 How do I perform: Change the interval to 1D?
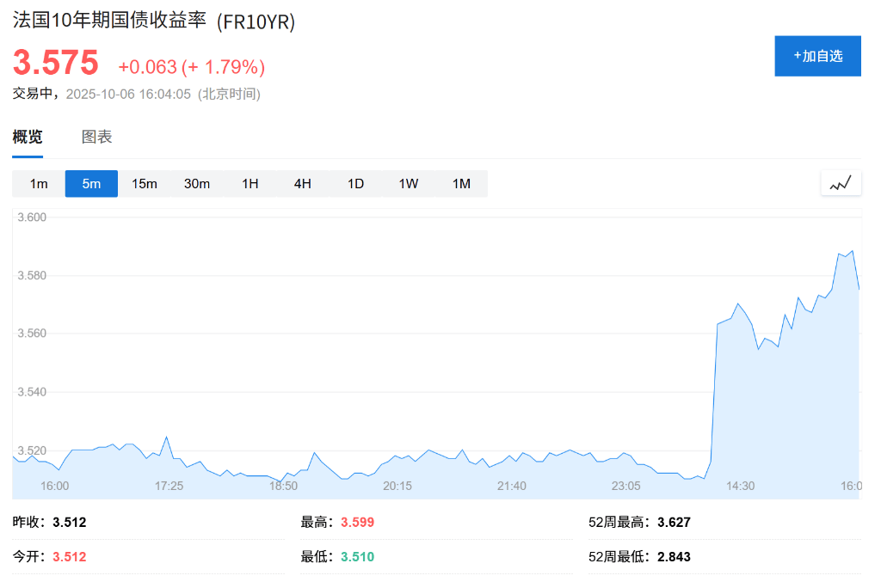356,183
